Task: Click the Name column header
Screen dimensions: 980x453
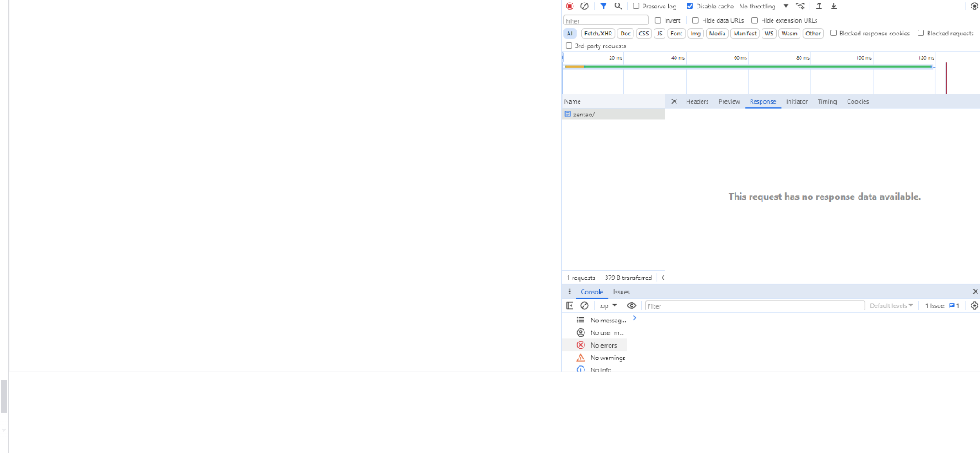Action: pos(613,101)
